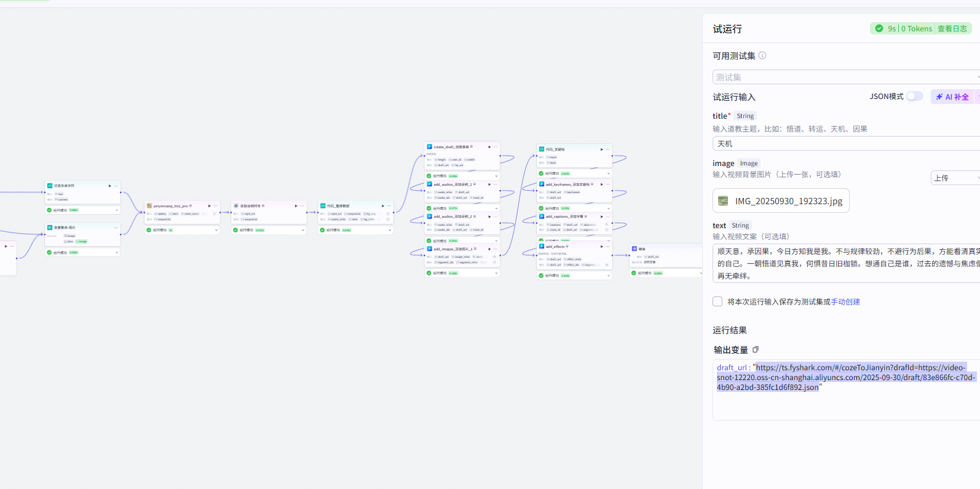The height and width of the screenshot is (489, 980).
Task: Expand run result under peiyinxiang_tts1_pro node
Action: tap(216, 230)
